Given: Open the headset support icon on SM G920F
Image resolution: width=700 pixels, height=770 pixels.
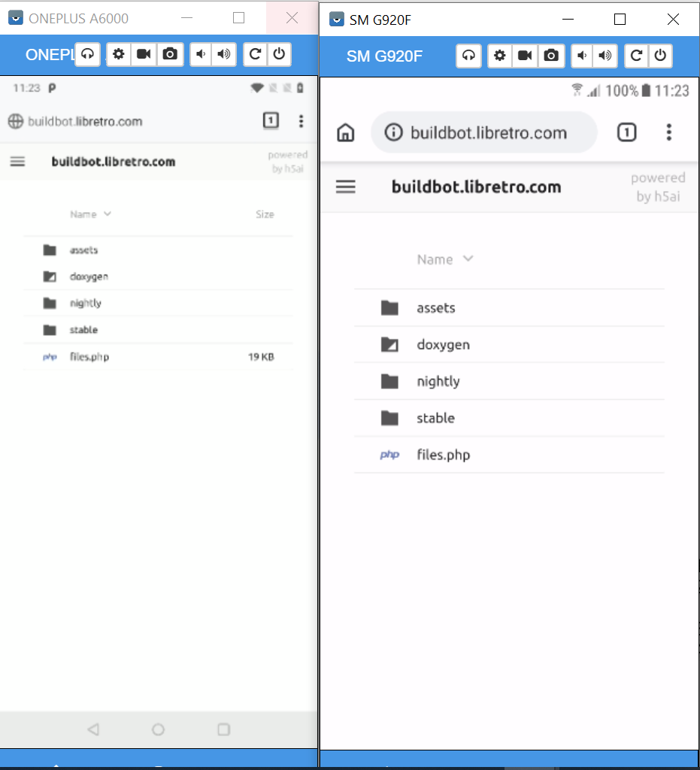Looking at the screenshot, I should 468,56.
